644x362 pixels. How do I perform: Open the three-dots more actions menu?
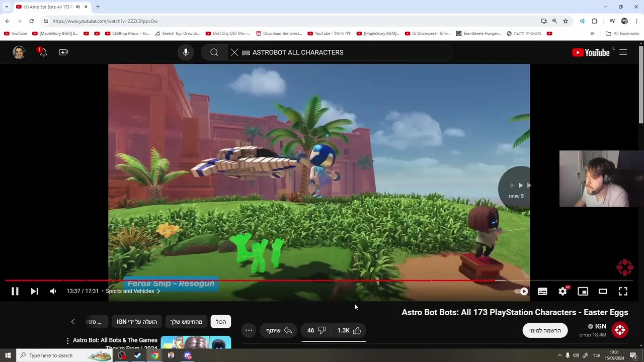[249, 330]
